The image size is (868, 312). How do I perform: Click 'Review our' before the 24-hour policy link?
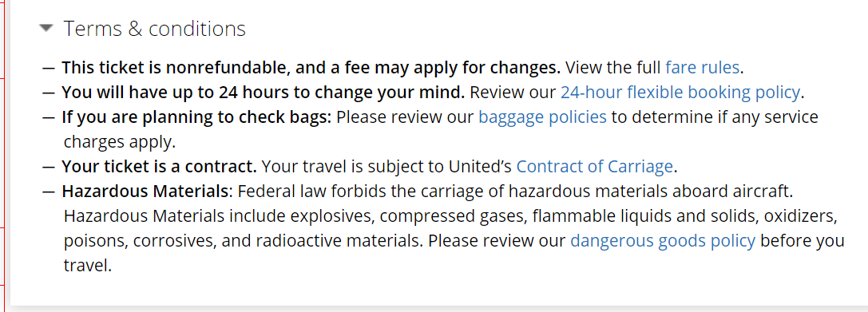coord(513,93)
